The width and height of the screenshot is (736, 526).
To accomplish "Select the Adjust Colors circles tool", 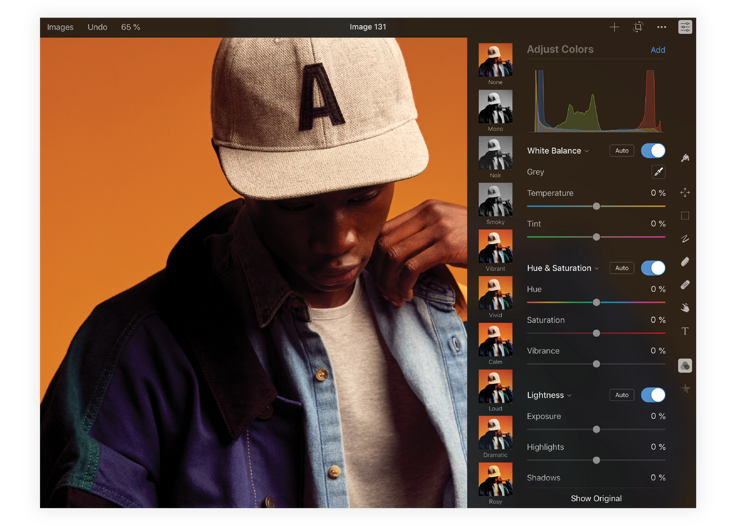I will coord(685,366).
